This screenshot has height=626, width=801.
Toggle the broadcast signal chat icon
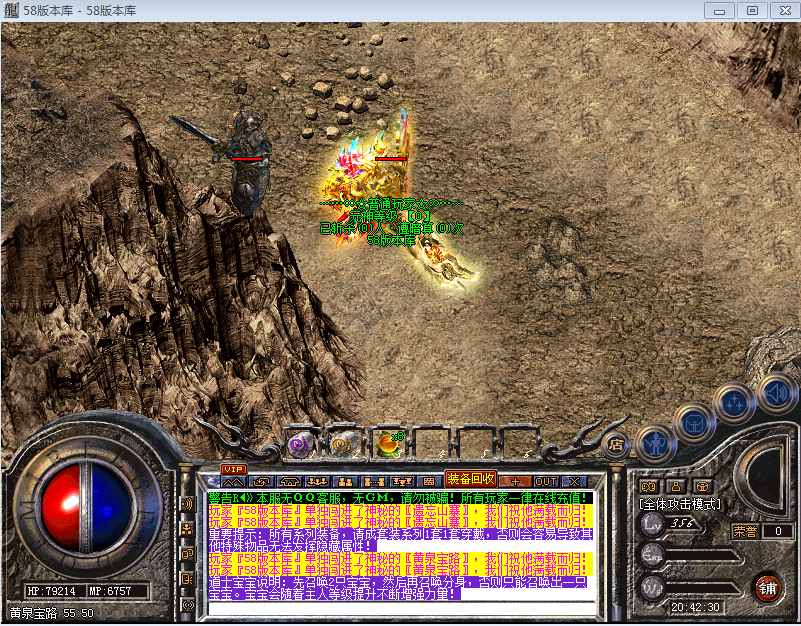point(187,605)
